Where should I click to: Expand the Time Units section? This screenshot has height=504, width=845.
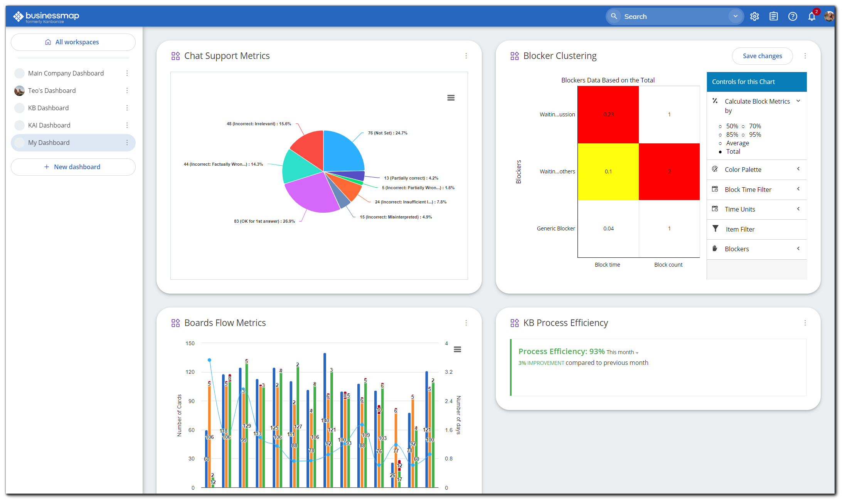(x=798, y=209)
